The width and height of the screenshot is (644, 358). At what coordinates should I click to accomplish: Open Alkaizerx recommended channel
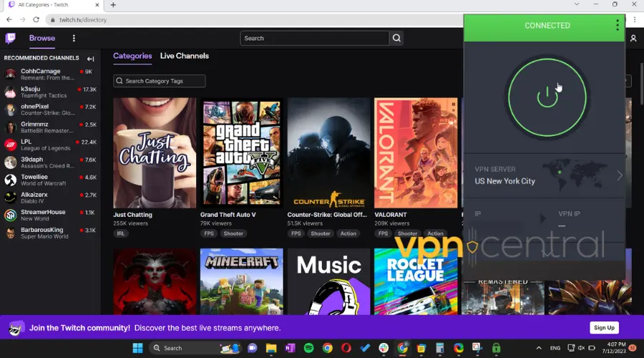click(50, 198)
